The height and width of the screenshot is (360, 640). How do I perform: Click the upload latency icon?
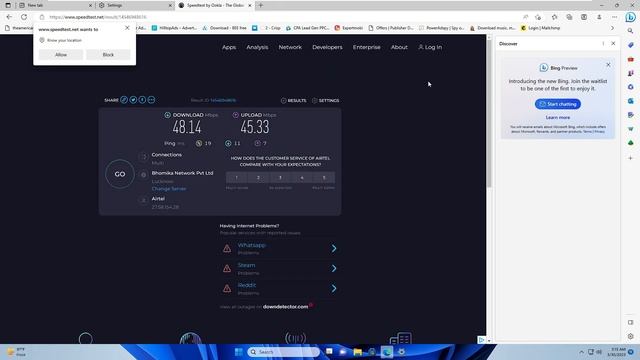(x=258, y=143)
